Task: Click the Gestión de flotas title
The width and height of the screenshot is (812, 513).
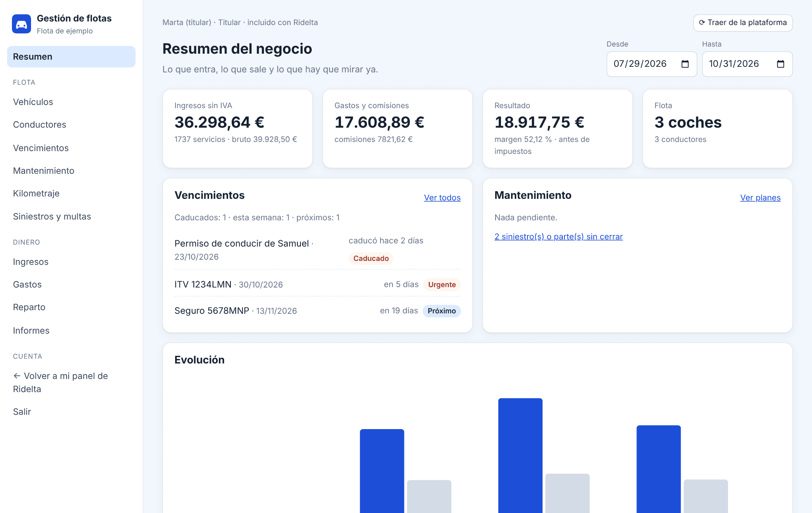Action: coord(74,18)
